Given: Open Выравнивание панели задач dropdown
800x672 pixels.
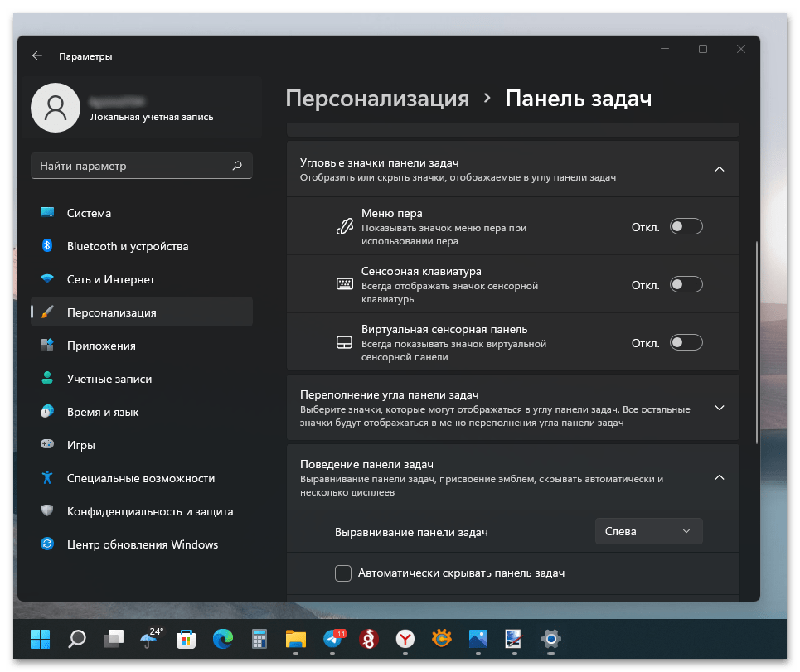Looking at the screenshot, I should coord(648,531).
